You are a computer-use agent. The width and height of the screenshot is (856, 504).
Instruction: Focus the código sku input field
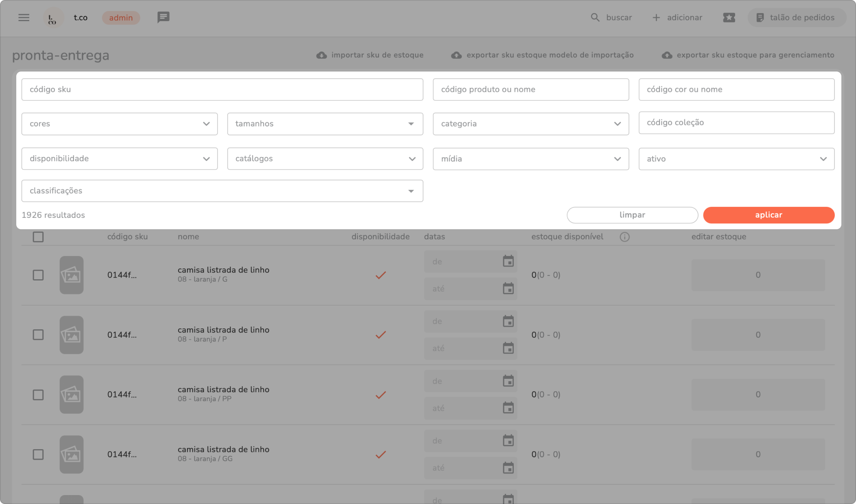coord(222,89)
